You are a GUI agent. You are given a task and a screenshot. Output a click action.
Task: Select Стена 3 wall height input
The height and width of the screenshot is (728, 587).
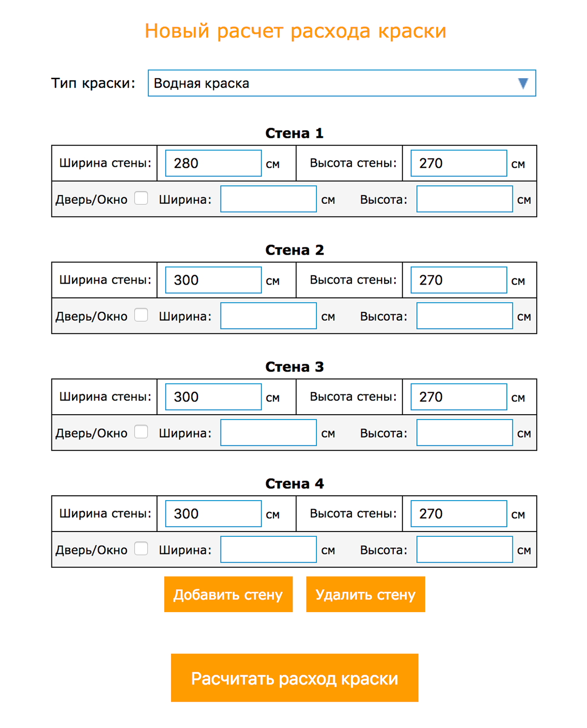pyautogui.click(x=459, y=397)
